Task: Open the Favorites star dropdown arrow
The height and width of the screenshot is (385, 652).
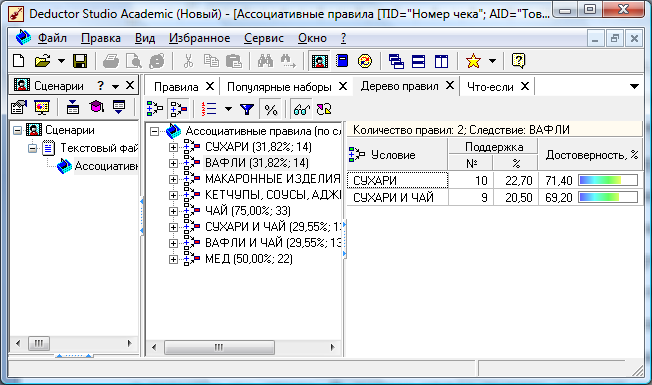Action: tap(492, 61)
